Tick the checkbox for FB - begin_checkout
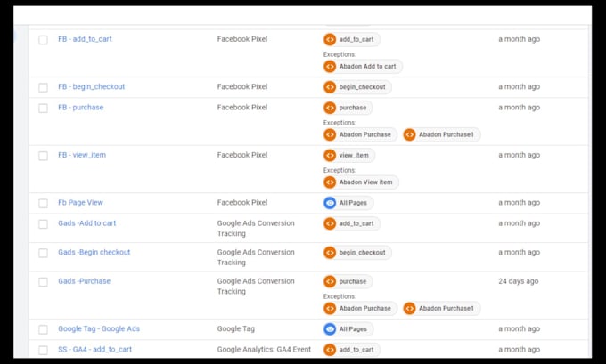 (44, 87)
